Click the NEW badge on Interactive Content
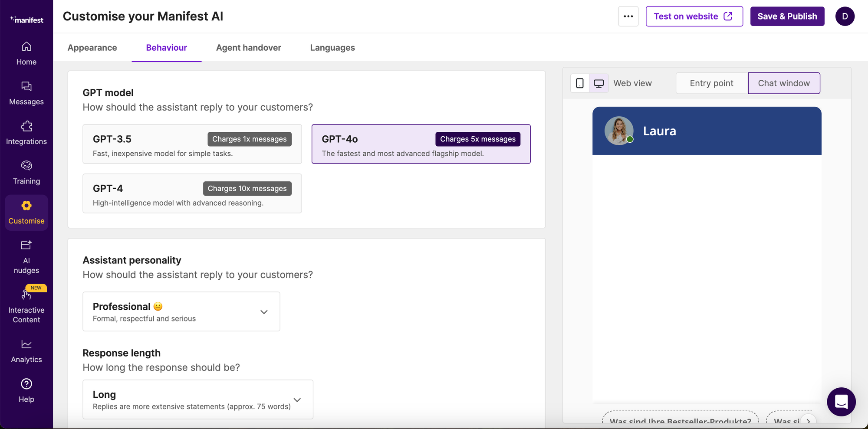Screen dimensions: 868x429 tap(36, 288)
